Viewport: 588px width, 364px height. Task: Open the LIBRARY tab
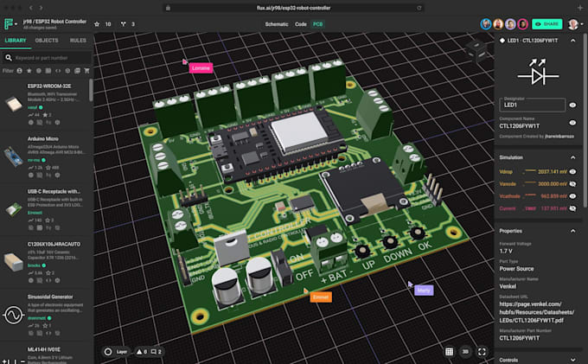pos(16,41)
